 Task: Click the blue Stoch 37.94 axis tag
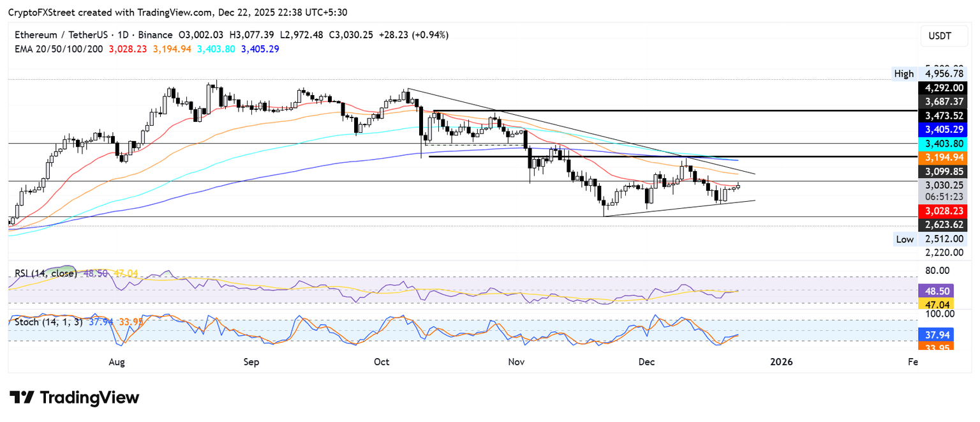pyautogui.click(x=935, y=335)
